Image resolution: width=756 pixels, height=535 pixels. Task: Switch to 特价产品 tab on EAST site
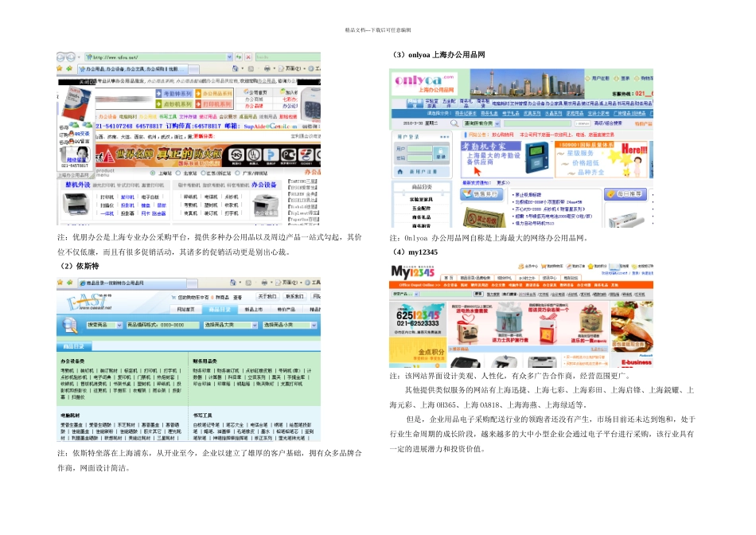click(286, 309)
